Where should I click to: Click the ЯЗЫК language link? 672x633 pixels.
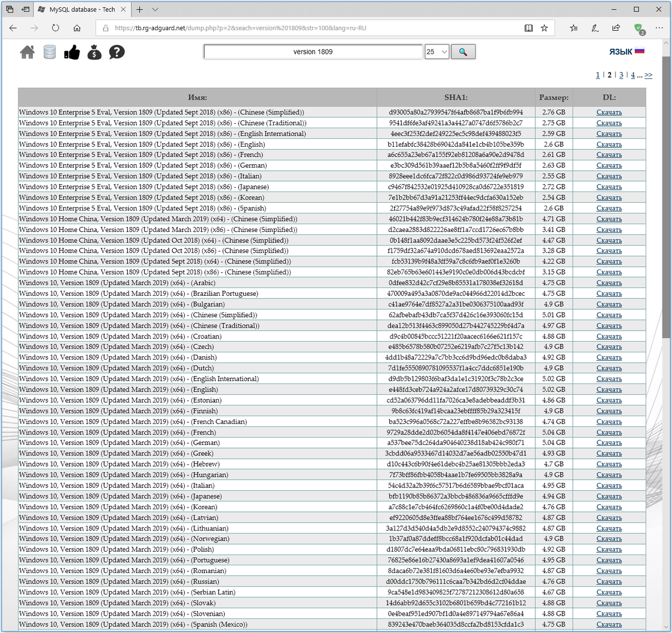[620, 52]
